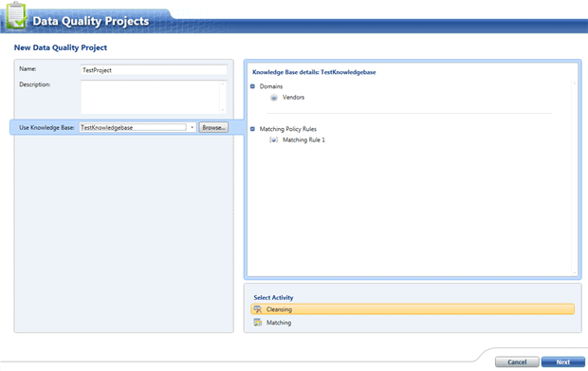Click the Select Activity label

[x=273, y=298]
